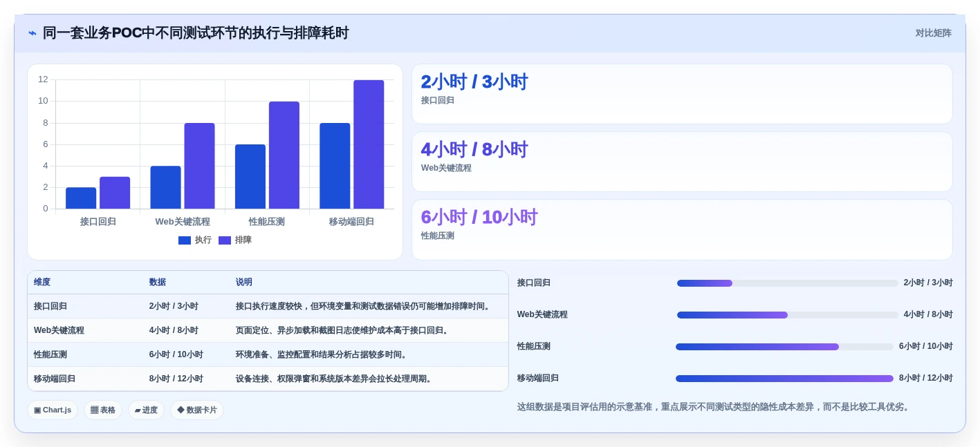Screen dimensions: 980x447
Task: Select the 性能压测 table row name cell
Action: click(x=50, y=355)
